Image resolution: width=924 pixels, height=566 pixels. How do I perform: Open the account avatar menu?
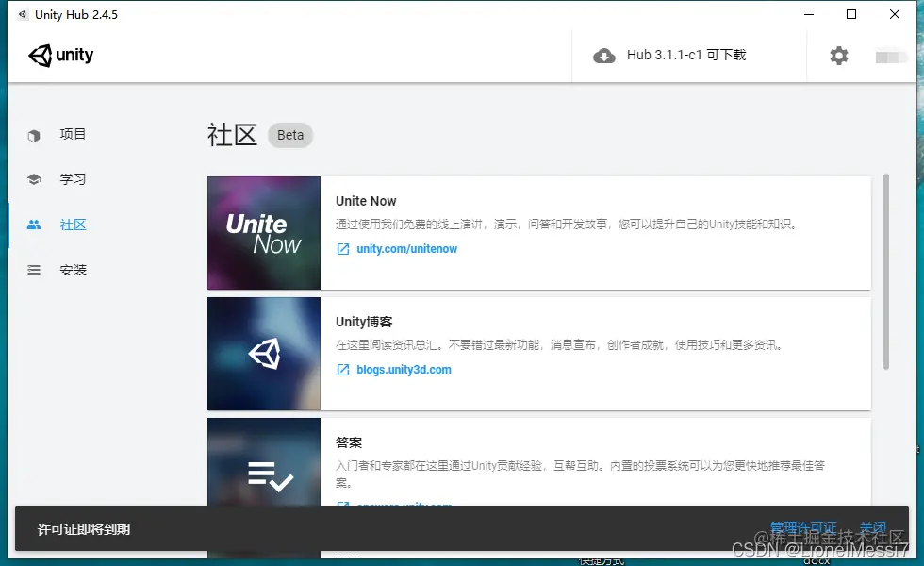click(x=891, y=57)
